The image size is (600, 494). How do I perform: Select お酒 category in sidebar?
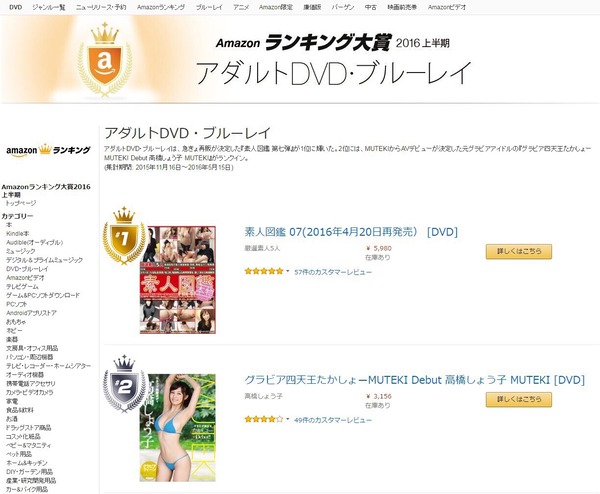pyautogui.click(x=12, y=419)
